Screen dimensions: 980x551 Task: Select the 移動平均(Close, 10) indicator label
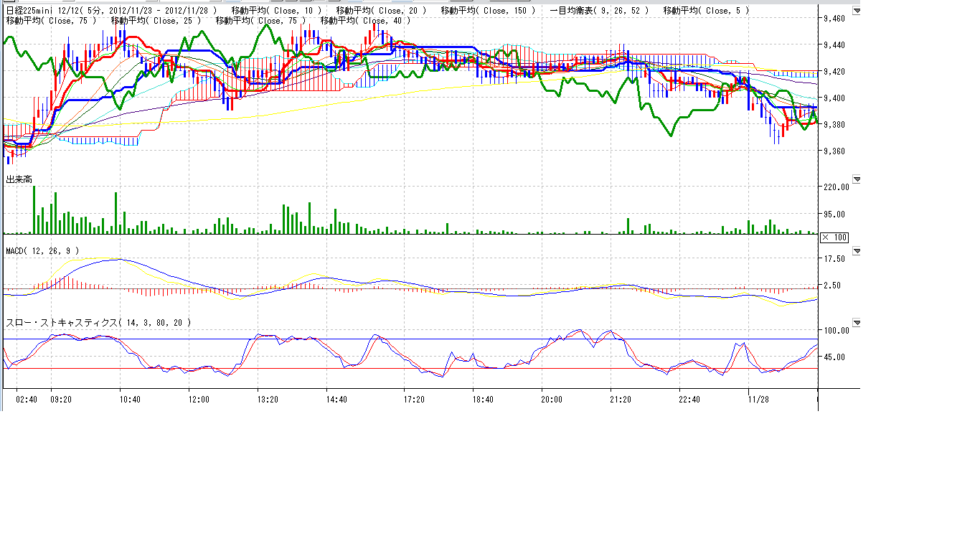276,10
